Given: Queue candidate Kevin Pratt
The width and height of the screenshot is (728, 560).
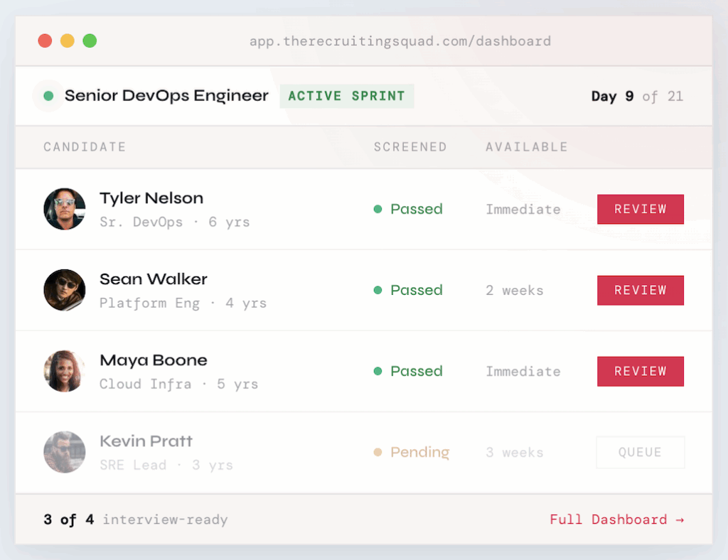Looking at the screenshot, I should coord(641,453).
